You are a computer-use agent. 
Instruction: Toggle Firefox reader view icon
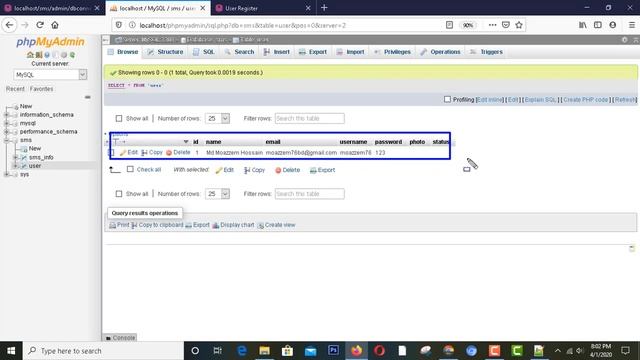[x=449, y=25]
